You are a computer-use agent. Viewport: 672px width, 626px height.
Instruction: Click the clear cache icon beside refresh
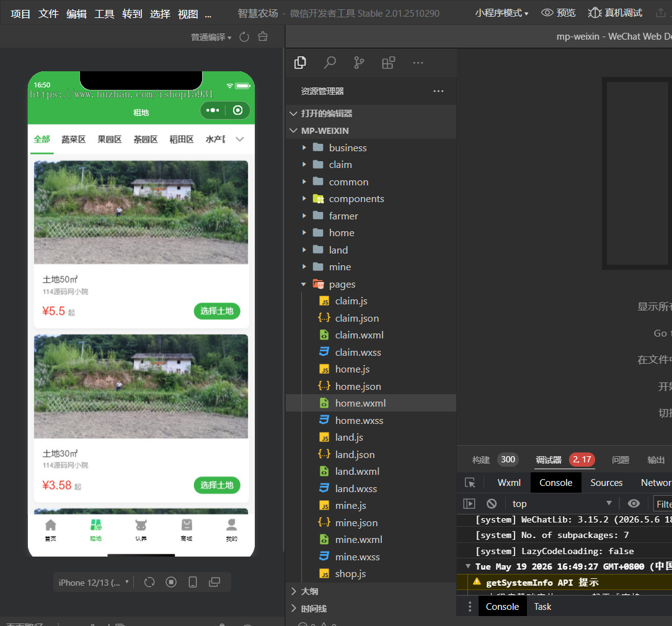pos(263,37)
